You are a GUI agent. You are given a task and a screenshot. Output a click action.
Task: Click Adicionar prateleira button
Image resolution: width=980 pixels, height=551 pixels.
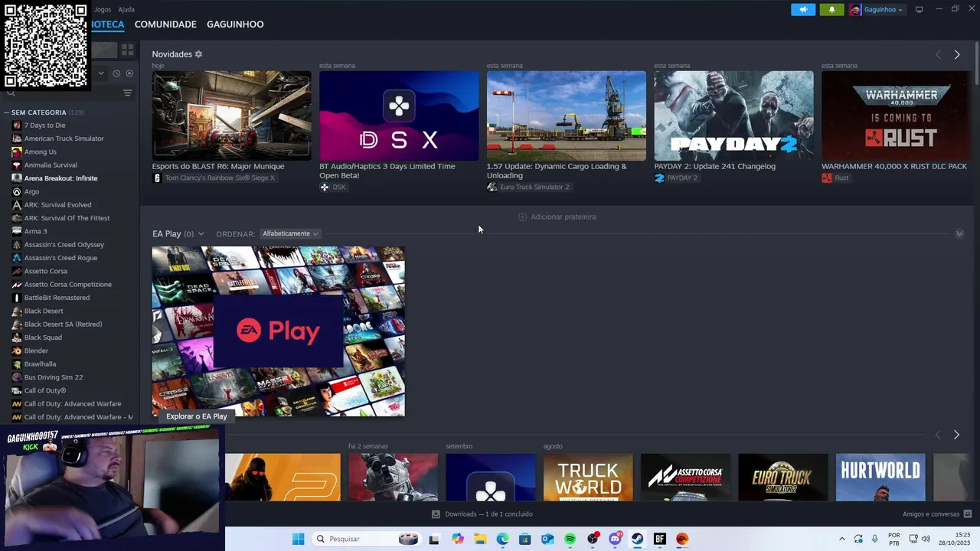(557, 217)
